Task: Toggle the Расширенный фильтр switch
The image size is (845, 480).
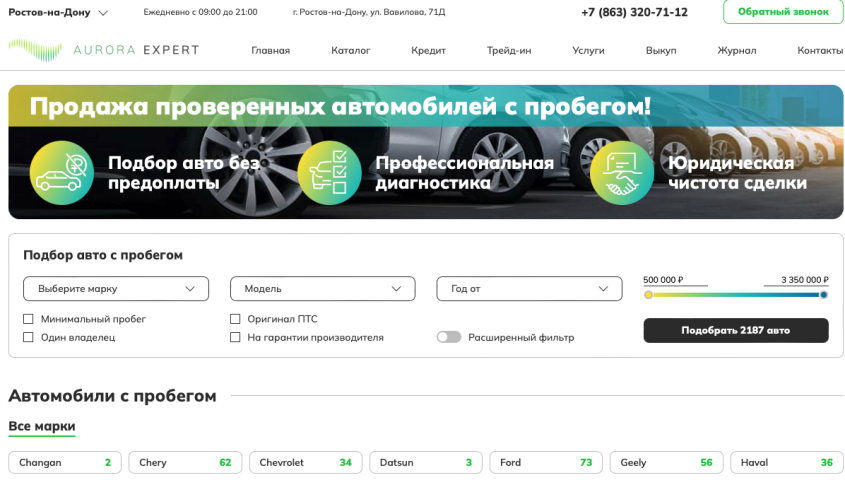Action: [x=449, y=337]
